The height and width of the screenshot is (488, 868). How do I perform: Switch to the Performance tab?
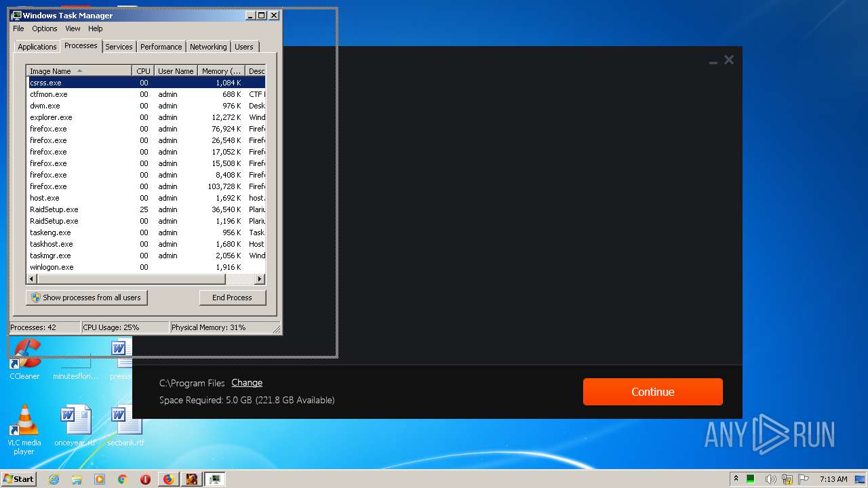tap(161, 47)
